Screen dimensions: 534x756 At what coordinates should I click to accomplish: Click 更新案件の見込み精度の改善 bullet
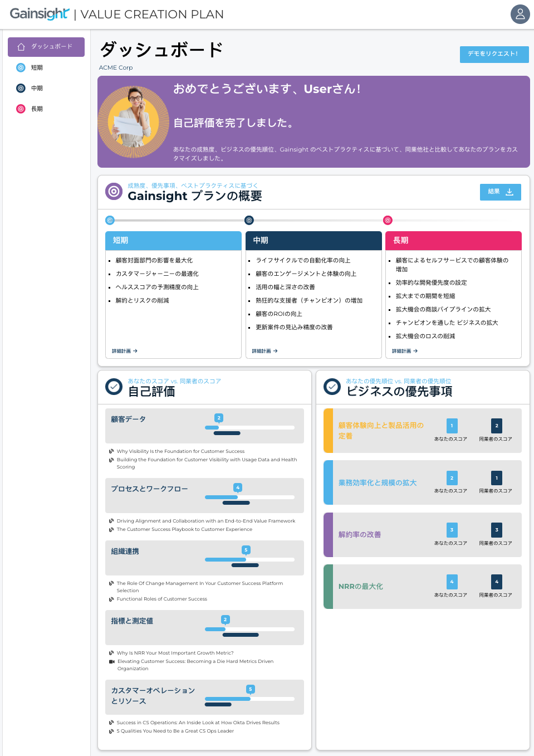pos(294,327)
